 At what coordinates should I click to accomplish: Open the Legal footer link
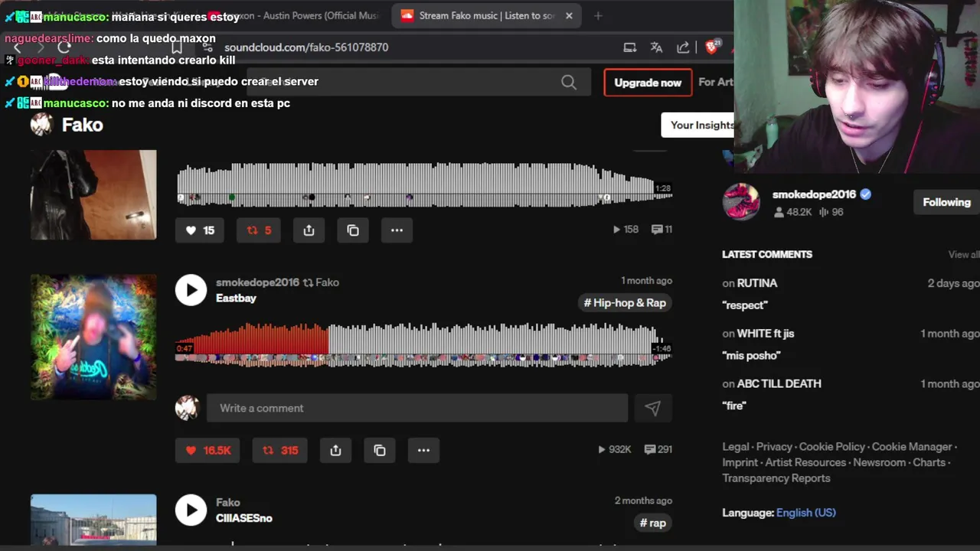[x=736, y=447]
